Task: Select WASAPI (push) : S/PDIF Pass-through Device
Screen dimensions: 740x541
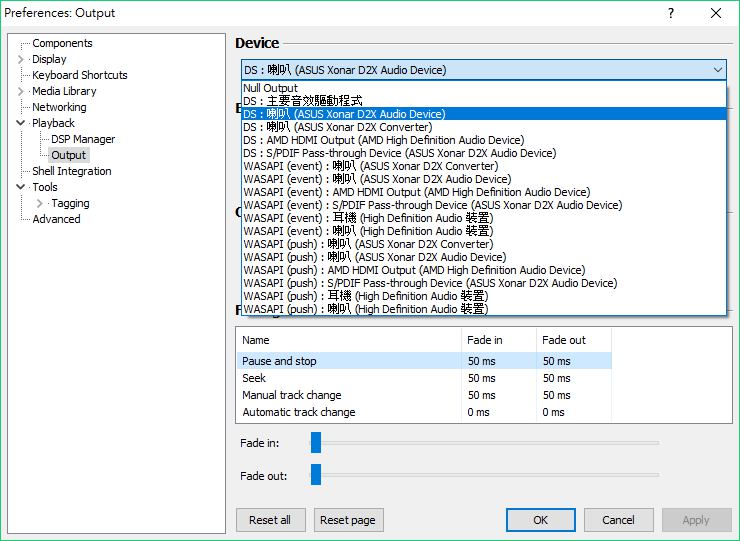Action: click(484, 283)
